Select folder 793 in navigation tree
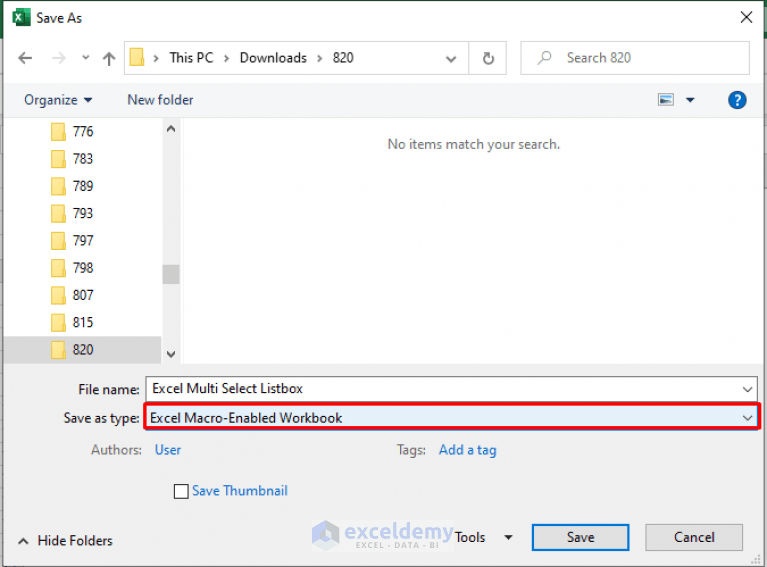This screenshot has width=767, height=567. point(83,214)
